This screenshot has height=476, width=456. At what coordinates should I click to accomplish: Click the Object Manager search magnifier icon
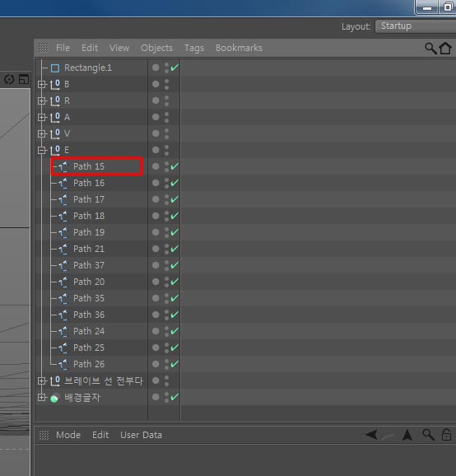click(x=430, y=49)
